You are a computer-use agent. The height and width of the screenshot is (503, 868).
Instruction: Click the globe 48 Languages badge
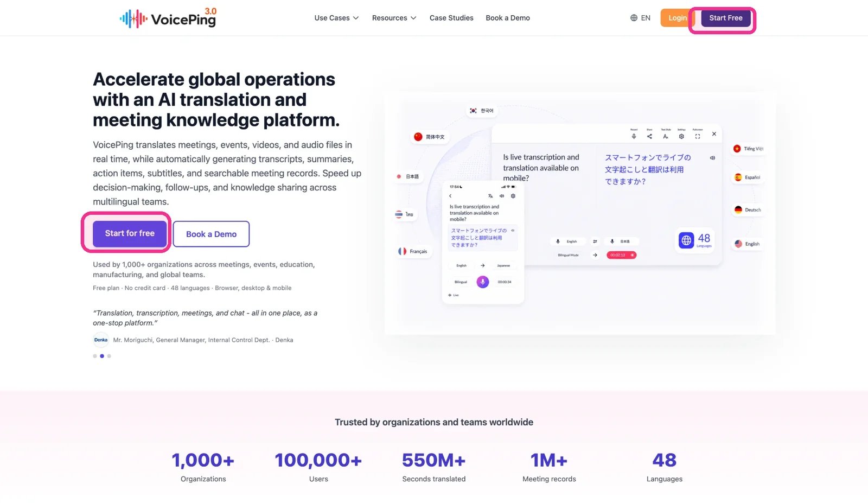tap(695, 240)
